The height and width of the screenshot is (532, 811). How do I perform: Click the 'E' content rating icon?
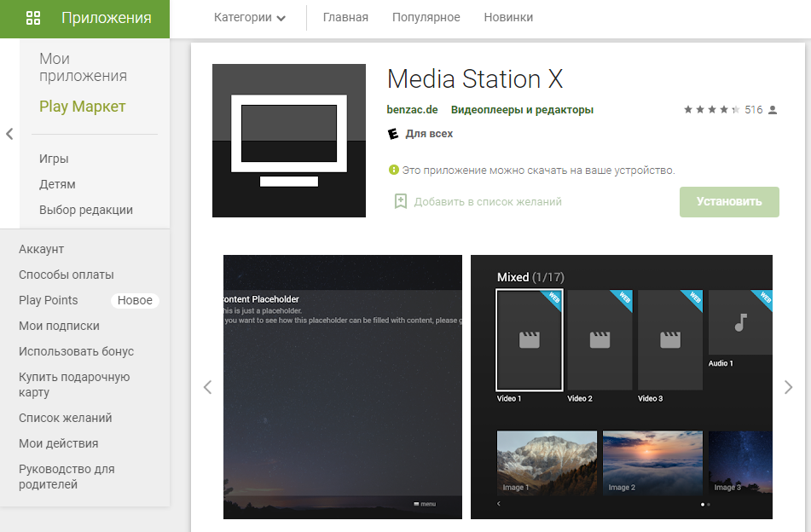tap(393, 134)
